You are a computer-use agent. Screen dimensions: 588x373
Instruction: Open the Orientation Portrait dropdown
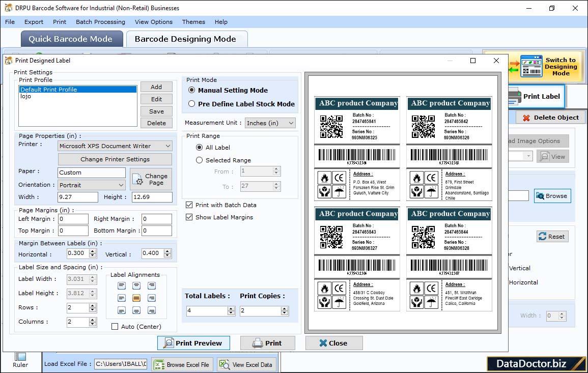[92, 185]
